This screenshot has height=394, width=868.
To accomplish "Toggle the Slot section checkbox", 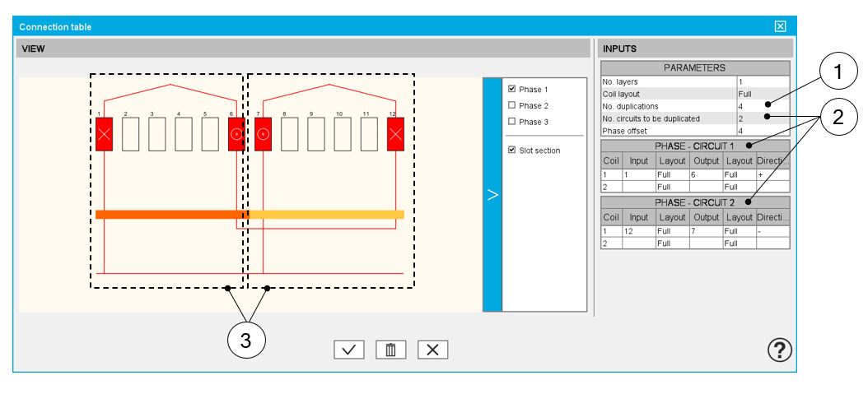I will (x=512, y=150).
